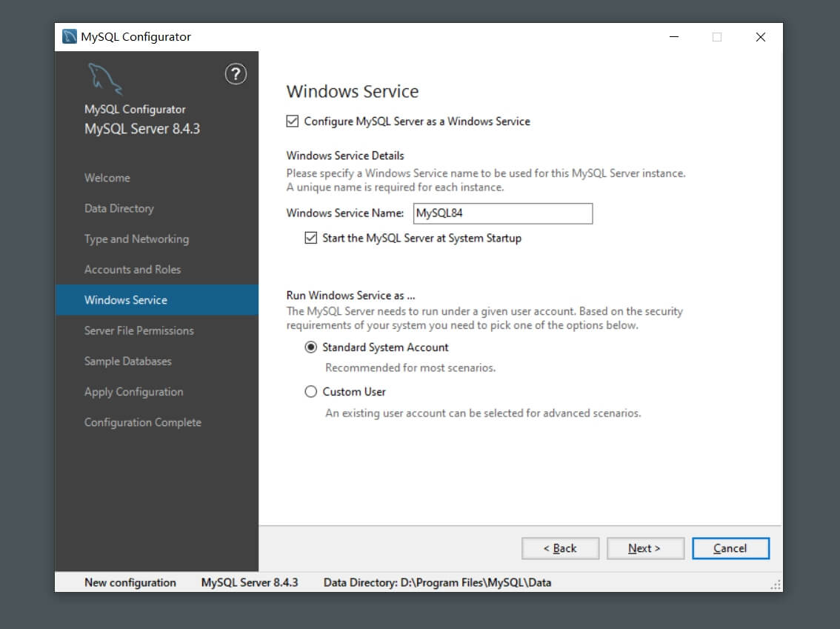This screenshot has height=629, width=840.
Task: Click the MySQL dolphin logo in sidebar
Action: tap(104, 79)
